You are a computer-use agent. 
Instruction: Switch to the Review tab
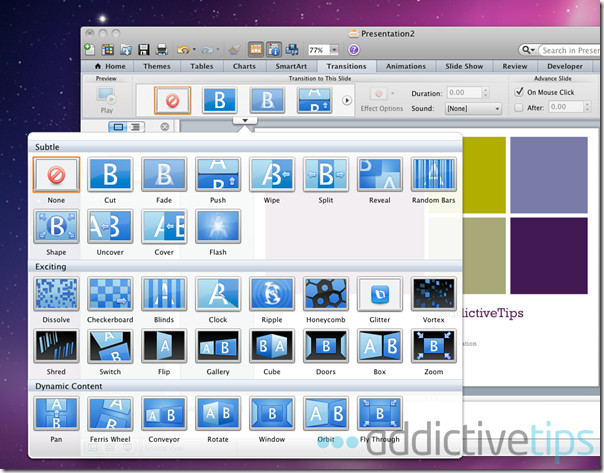pos(515,66)
